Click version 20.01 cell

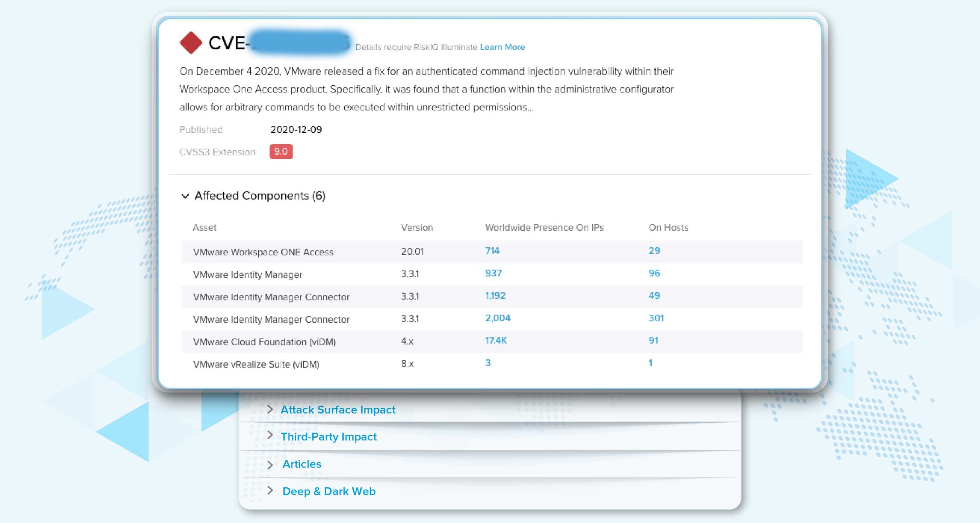412,252
